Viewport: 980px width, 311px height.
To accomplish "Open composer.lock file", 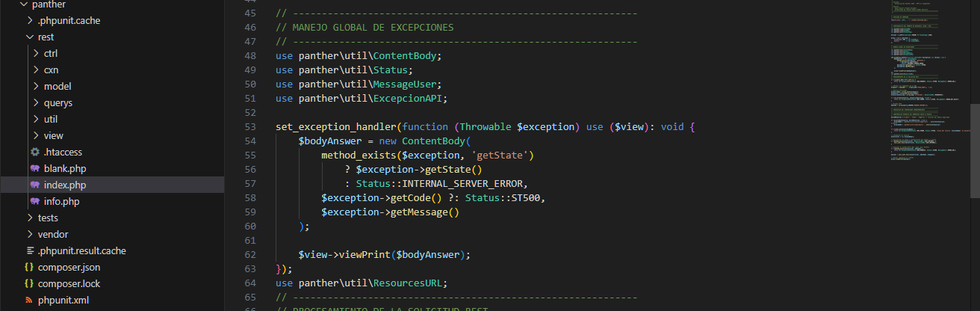I will pyautogui.click(x=69, y=283).
